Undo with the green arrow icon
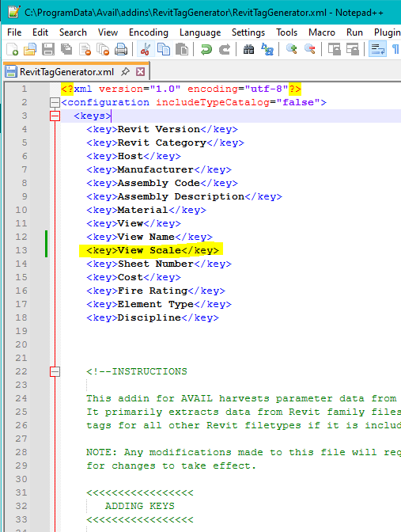 coord(206,50)
